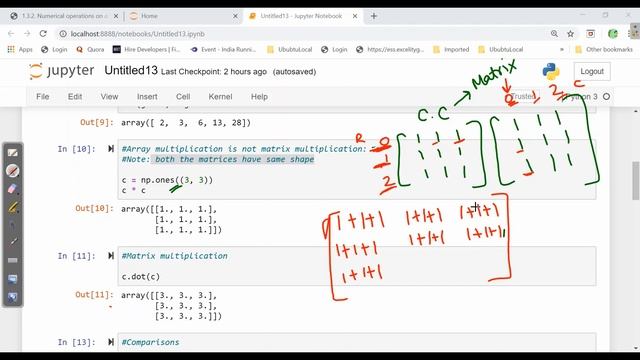Screen dimensions: 640x360
Task: Click the bottom icon in annotation toolbar
Action: coord(13,297)
